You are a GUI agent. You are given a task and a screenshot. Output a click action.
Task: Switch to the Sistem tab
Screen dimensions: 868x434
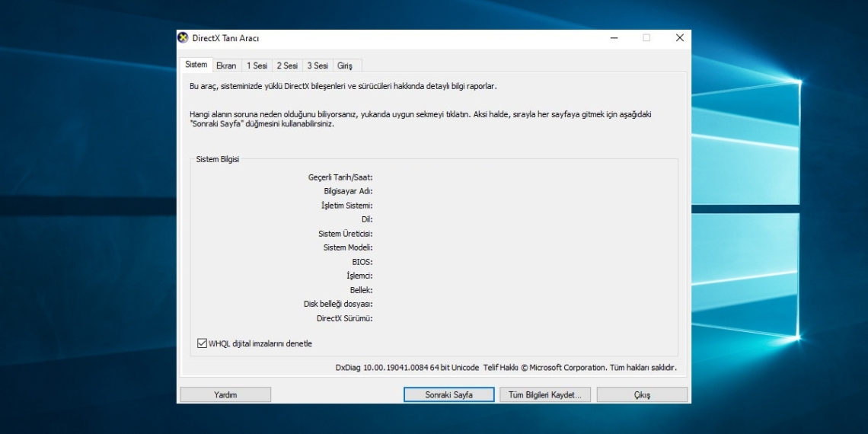coord(196,65)
